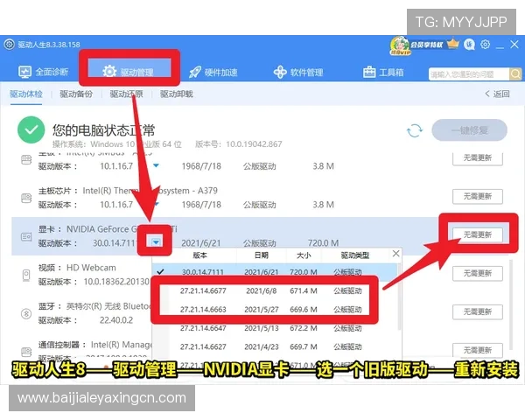Click 无需更新 button on 蓝牙 row
Screen dimensions: 525x420
[478, 311]
